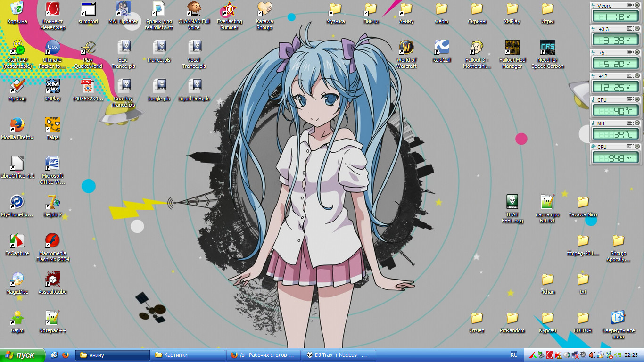Close the Vcore voltage sensor widget

pos(636,5)
